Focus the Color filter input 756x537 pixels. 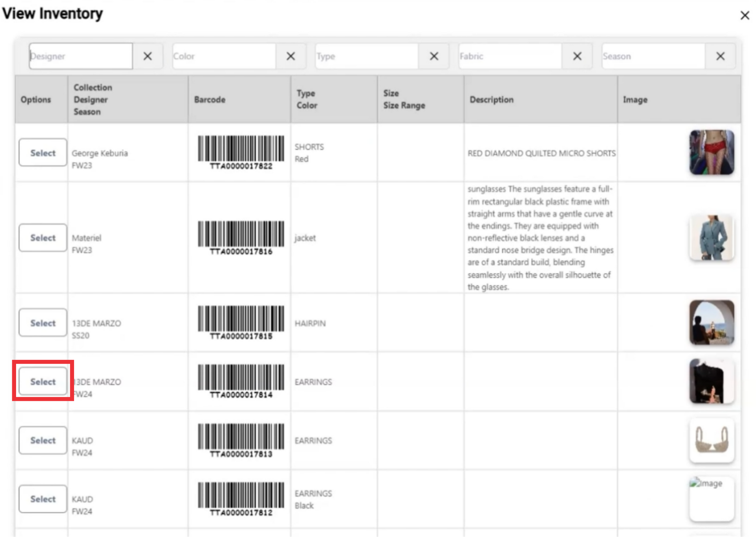pyautogui.click(x=224, y=56)
